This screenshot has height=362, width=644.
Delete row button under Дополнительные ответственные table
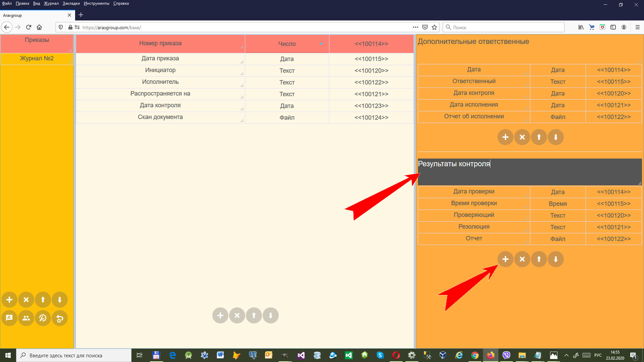coord(522,137)
